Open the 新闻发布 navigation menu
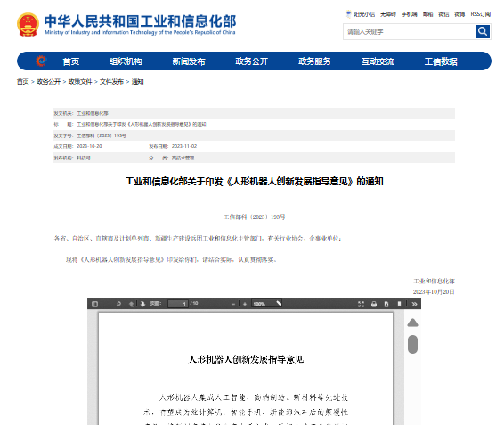The image size is (504, 425). point(189,61)
